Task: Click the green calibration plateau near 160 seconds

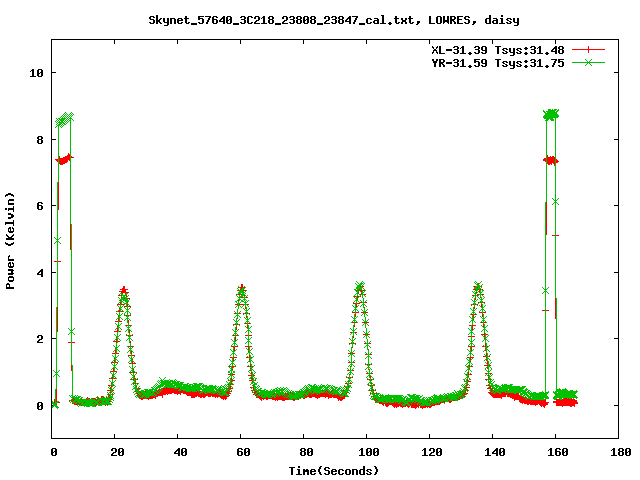Action: click(551, 115)
